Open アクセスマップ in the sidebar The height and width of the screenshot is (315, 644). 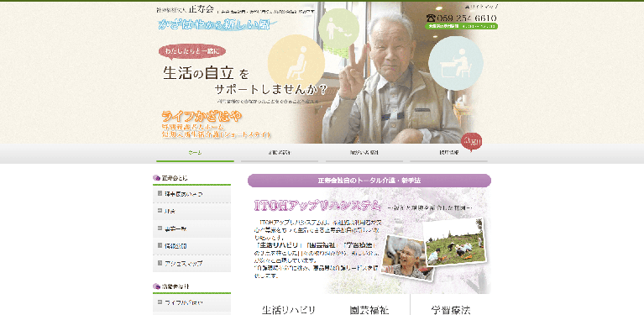pos(191,263)
